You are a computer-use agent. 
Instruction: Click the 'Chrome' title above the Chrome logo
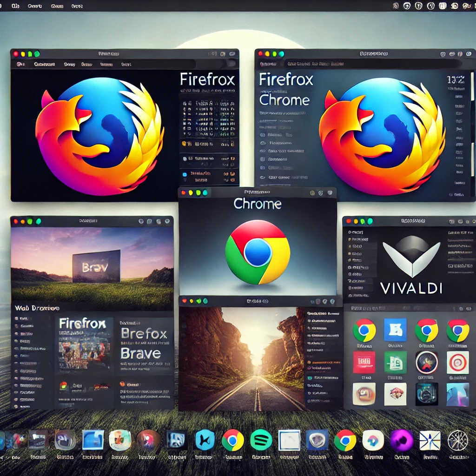[258, 204]
